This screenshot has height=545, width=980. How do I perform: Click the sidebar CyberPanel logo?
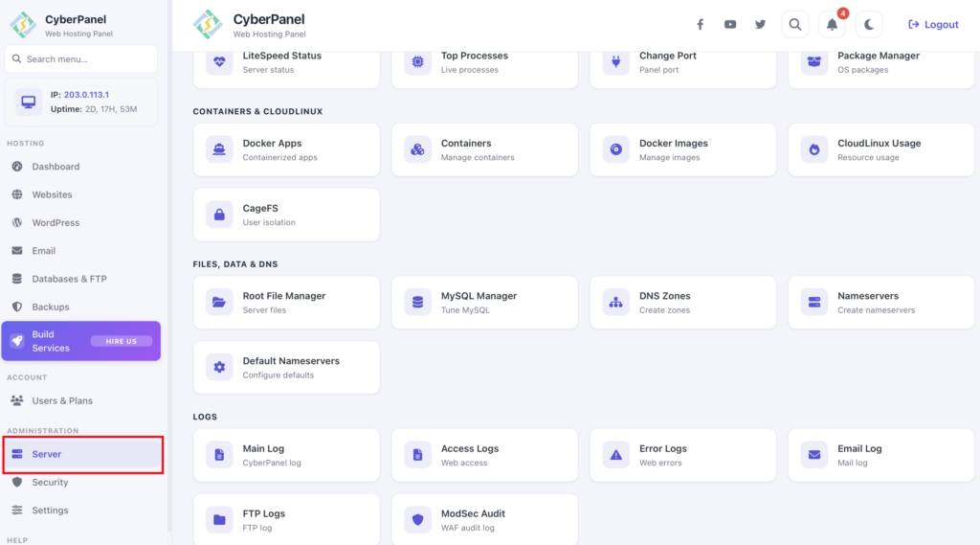(23, 24)
